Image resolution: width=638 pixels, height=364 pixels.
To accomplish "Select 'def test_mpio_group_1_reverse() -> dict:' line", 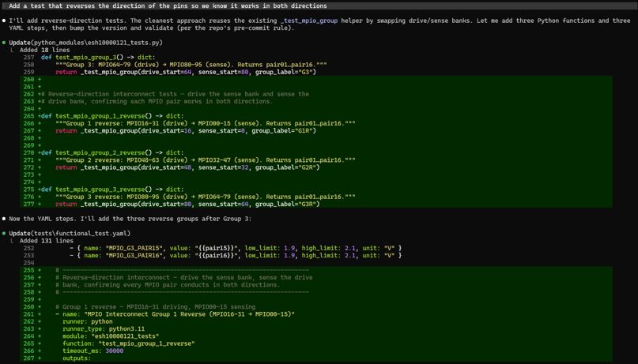I will [112, 116].
